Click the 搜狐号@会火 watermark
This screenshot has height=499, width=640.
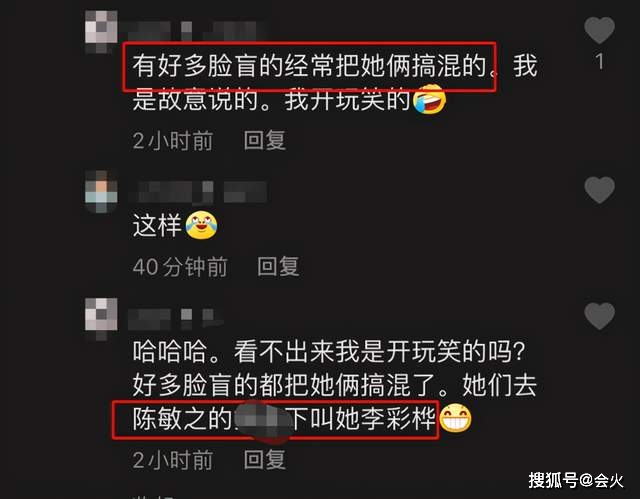pos(576,480)
